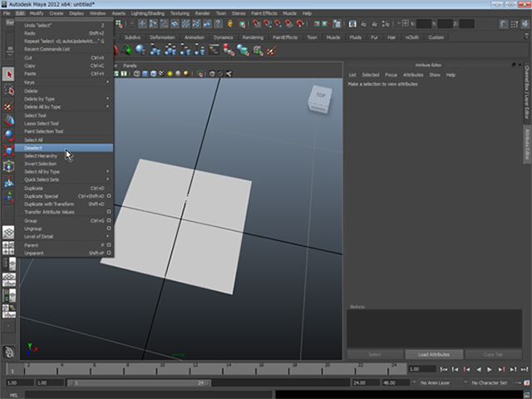Click Select button in Attribute Editor
The height and width of the screenshot is (399, 532).
375,355
